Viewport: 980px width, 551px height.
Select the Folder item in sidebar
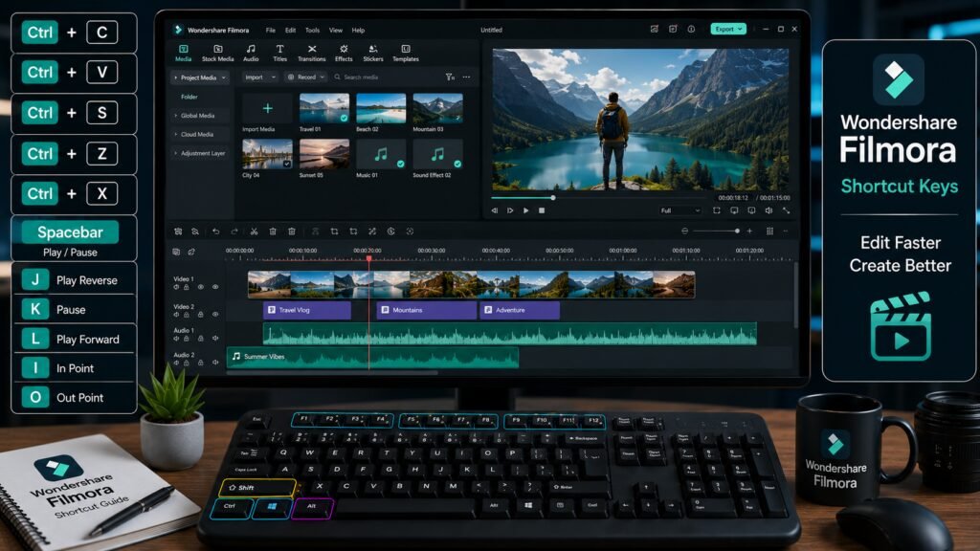(189, 97)
